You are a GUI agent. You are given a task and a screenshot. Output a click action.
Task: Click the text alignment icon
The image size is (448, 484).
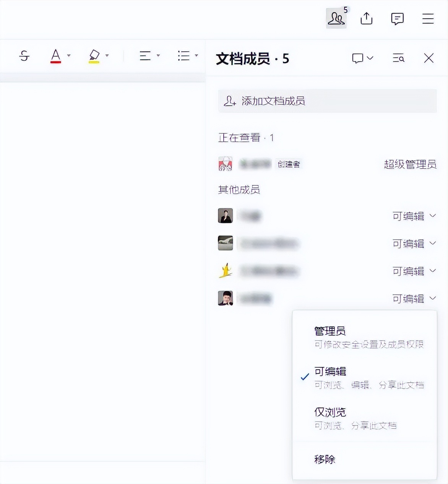(145, 56)
